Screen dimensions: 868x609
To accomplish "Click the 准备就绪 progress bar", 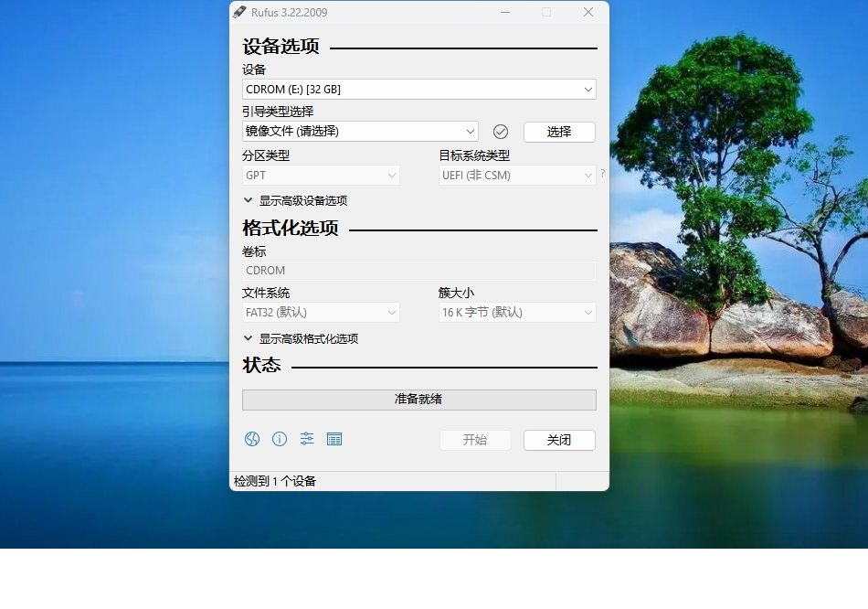I will pos(419,400).
